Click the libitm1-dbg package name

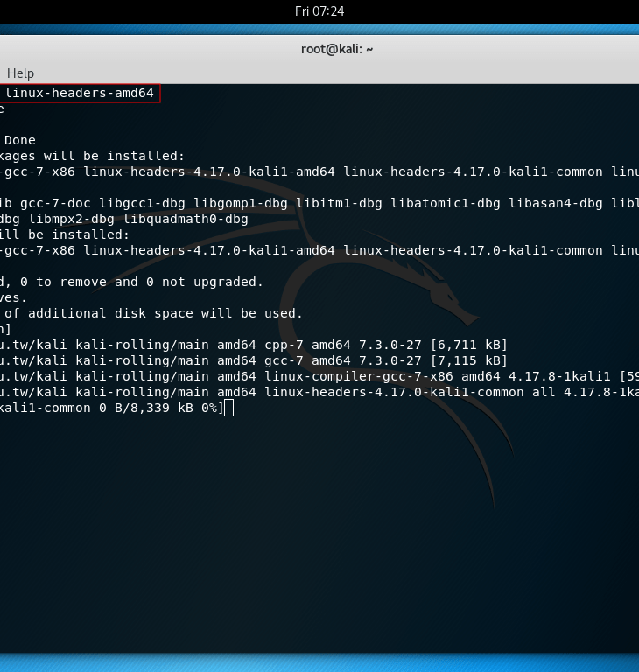(x=339, y=203)
